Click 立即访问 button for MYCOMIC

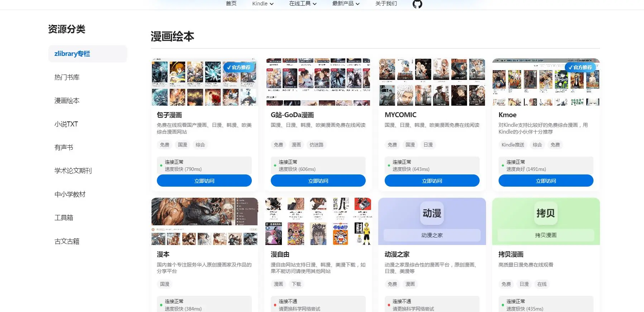coord(432,181)
